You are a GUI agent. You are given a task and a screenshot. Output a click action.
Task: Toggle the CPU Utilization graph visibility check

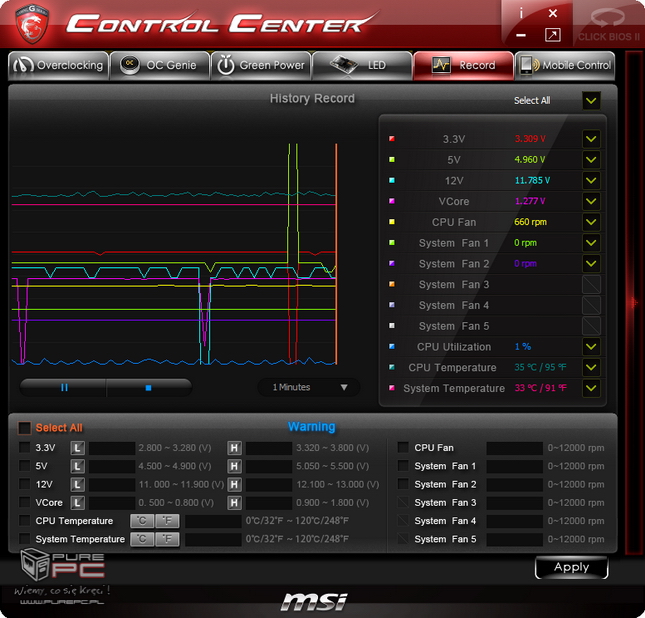pyautogui.click(x=591, y=347)
